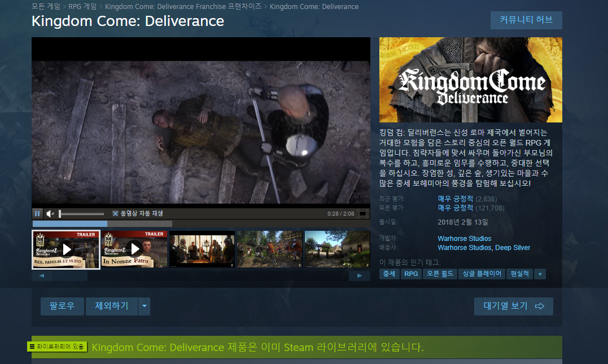
Task: Expand the 제외하기 dropdown arrow
Action: [x=145, y=306]
